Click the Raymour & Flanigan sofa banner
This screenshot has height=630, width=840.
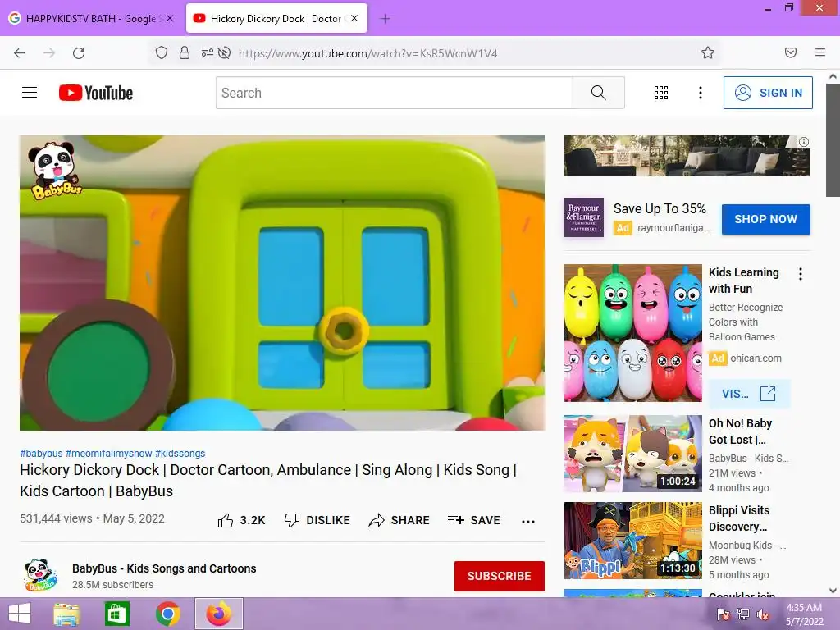tap(687, 156)
